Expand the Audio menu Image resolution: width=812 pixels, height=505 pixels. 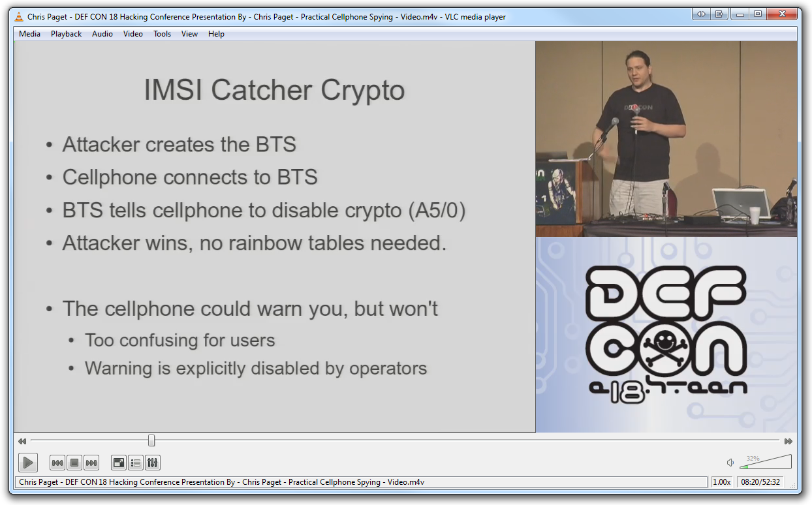tap(102, 34)
